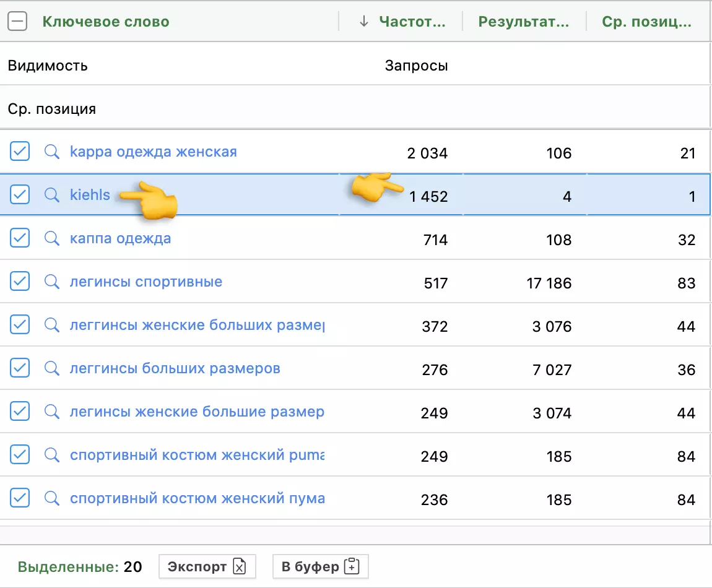712x588 pixels.
Task: Click magnifier icon for легинсы женские большие размер
Action: tap(52, 412)
